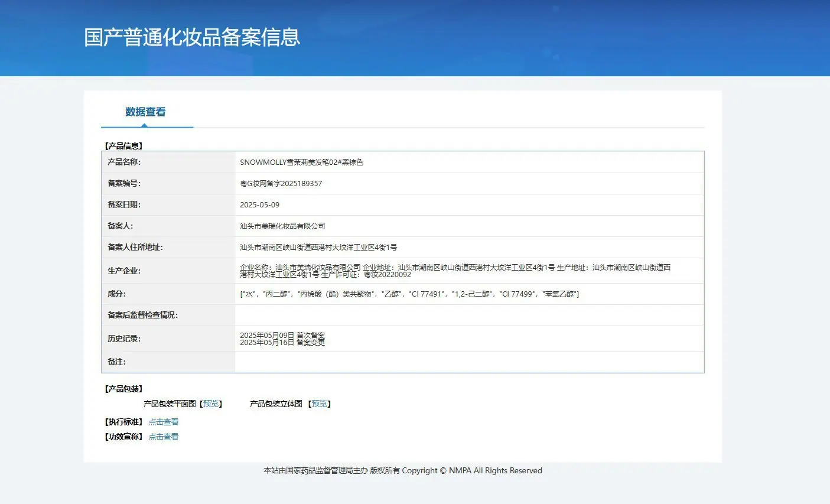
Task: Click the 成分 label cell
Action: point(168,294)
